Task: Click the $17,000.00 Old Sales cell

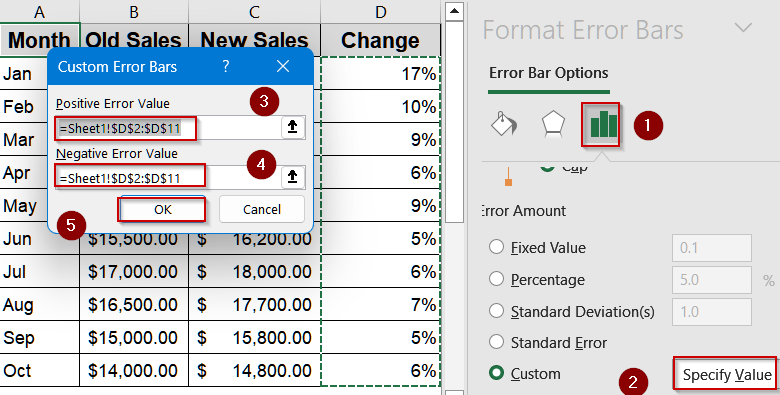Action: 134,272
